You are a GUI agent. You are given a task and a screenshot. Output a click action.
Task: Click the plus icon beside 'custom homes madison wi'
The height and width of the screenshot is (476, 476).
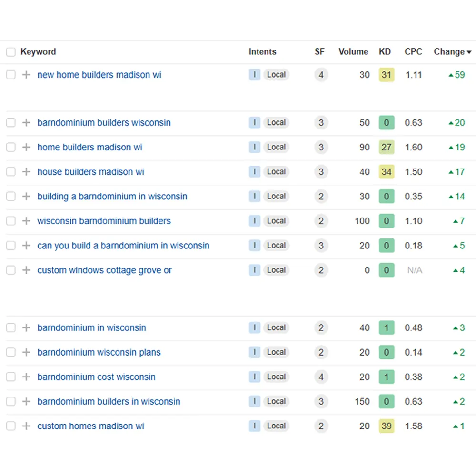point(26,426)
